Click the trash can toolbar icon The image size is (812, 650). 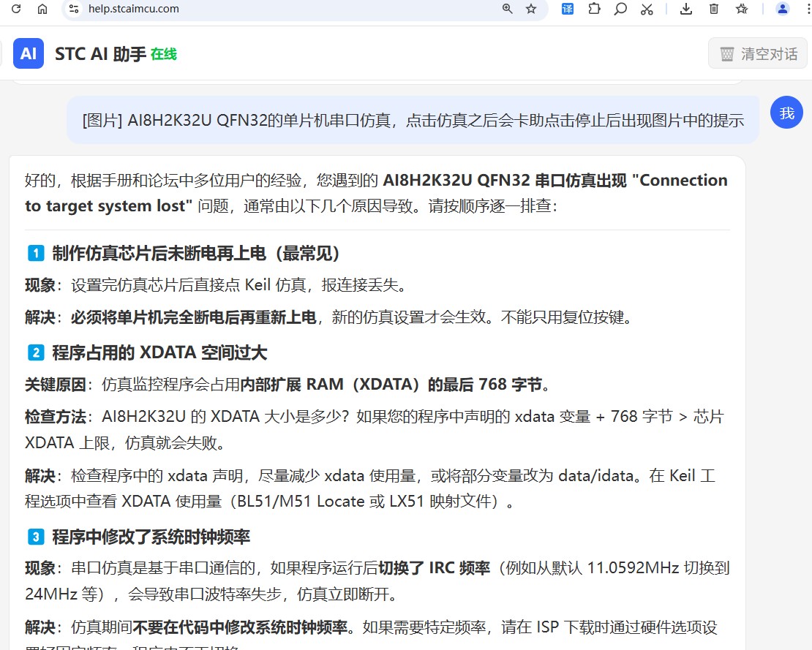(713, 9)
